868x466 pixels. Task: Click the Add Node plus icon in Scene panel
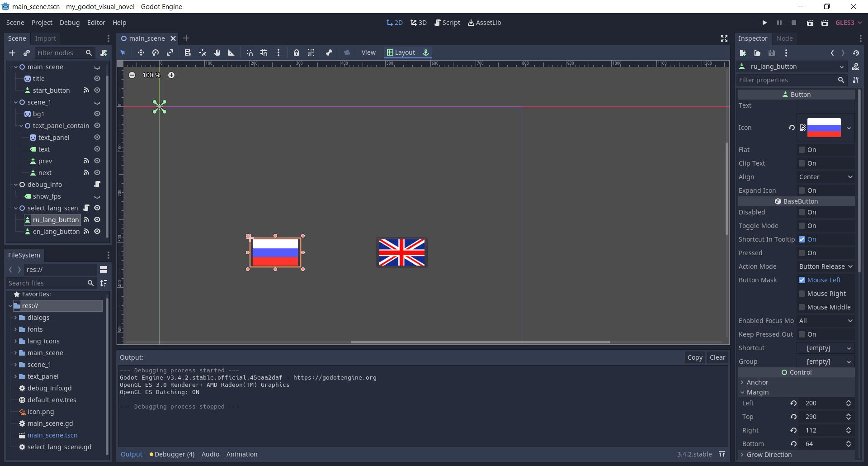[12, 53]
